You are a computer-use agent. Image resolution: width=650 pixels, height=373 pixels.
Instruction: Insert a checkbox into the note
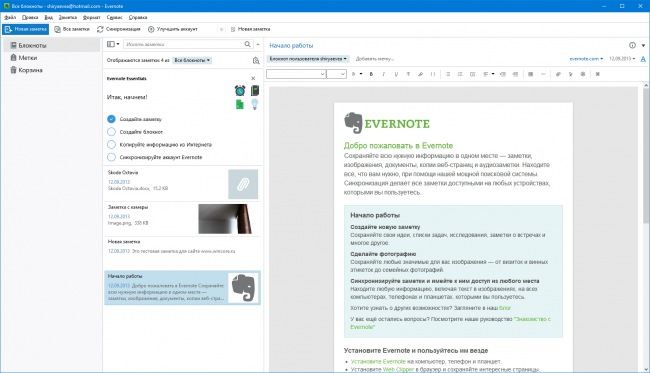[x=473, y=74]
